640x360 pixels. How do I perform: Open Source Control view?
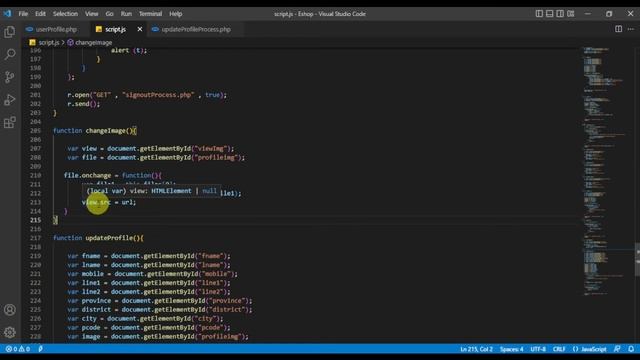[10, 77]
